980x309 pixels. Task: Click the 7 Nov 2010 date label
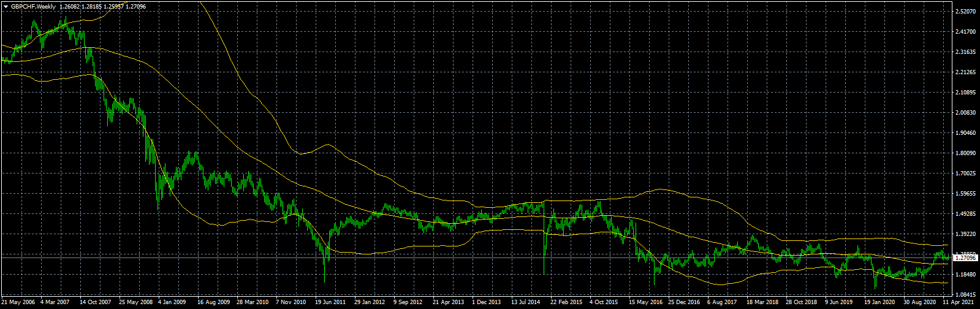[x=291, y=302]
